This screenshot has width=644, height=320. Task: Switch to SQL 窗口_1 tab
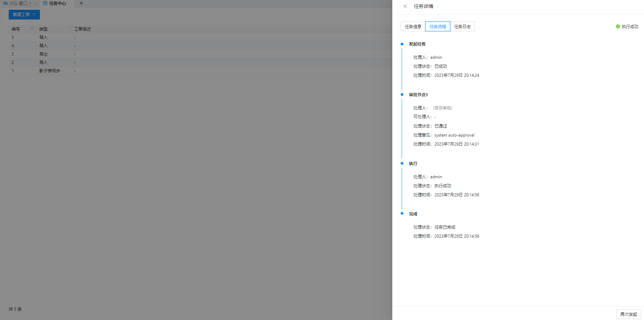point(20,3)
